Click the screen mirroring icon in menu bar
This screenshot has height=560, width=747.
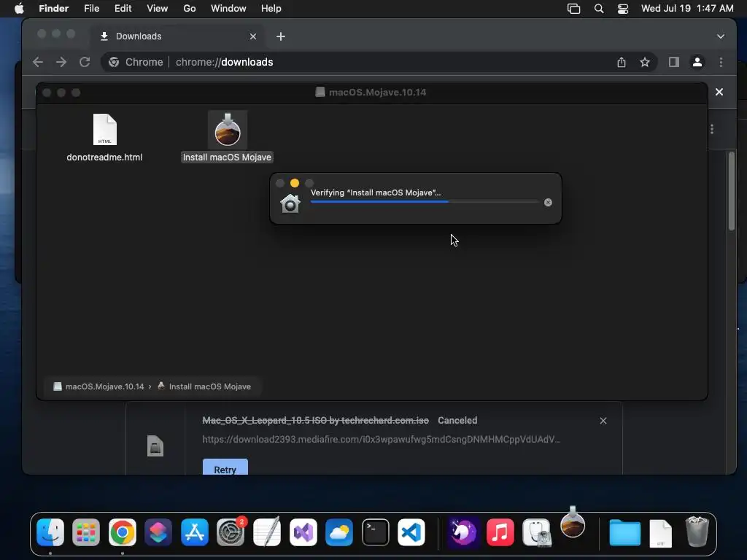tap(573, 9)
